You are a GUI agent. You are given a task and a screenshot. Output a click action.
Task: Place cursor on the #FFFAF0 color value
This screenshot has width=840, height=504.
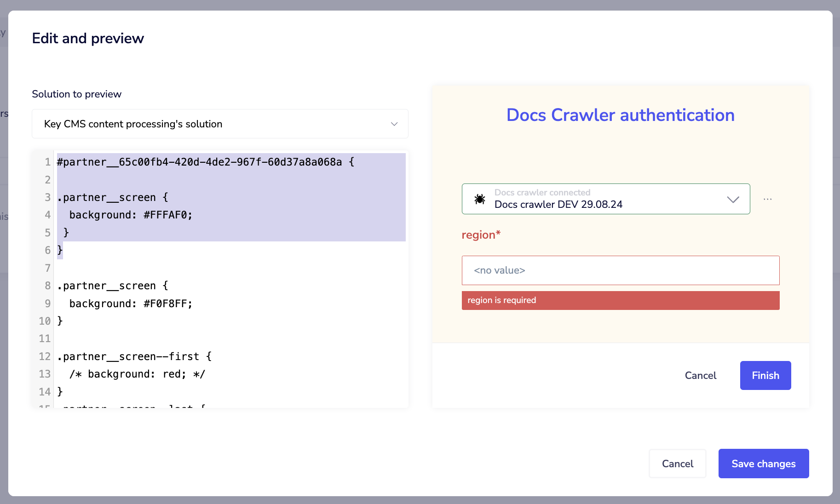(167, 215)
